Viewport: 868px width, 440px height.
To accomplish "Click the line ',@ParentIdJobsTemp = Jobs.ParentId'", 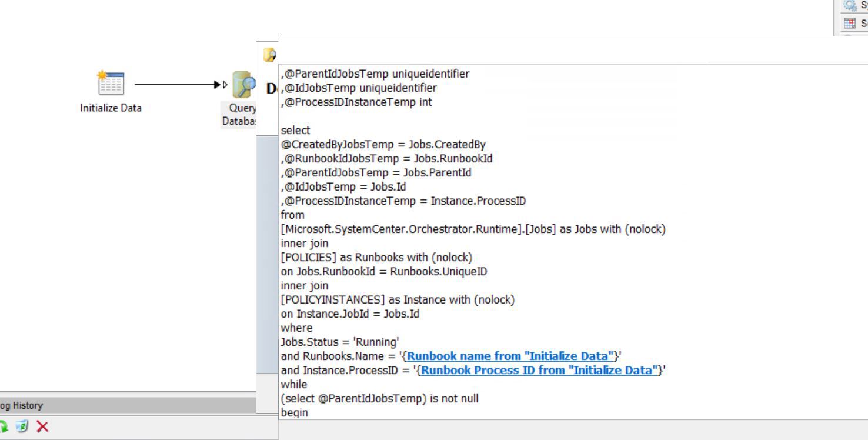I will (x=376, y=173).
